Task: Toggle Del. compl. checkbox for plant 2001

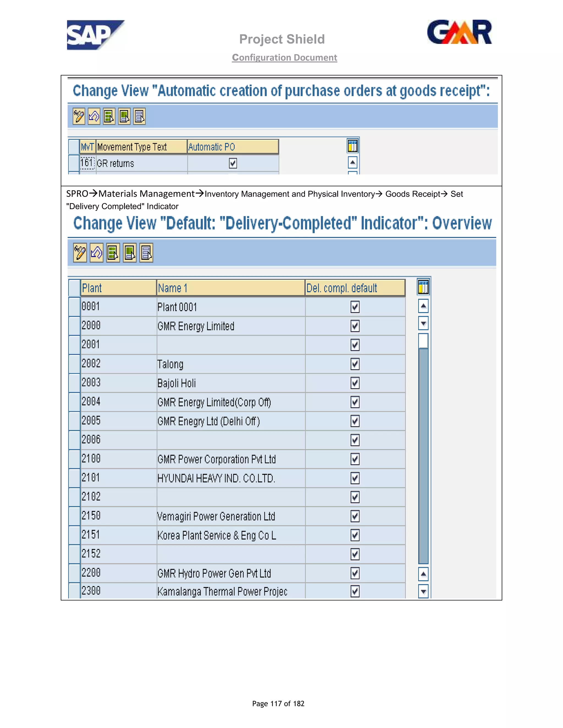Action: (x=355, y=345)
